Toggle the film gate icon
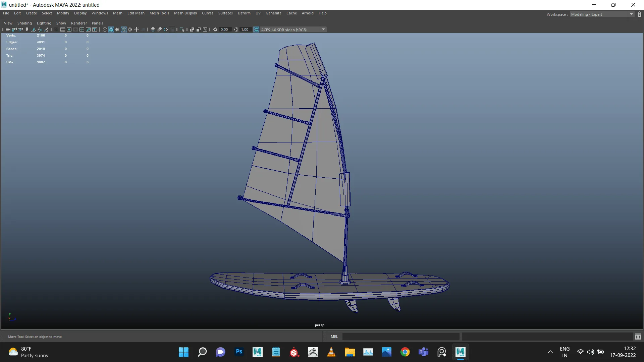This screenshot has height=362, width=644. click(x=63, y=29)
